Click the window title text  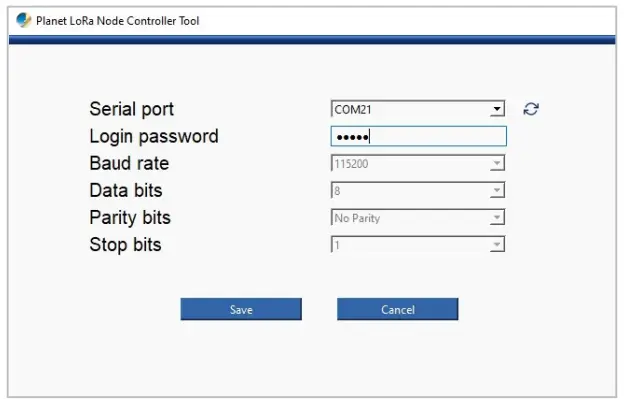[117, 20]
